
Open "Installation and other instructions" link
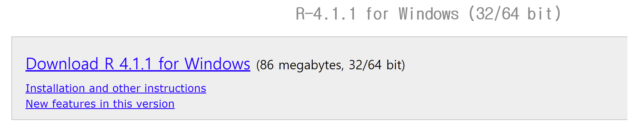[x=116, y=88]
